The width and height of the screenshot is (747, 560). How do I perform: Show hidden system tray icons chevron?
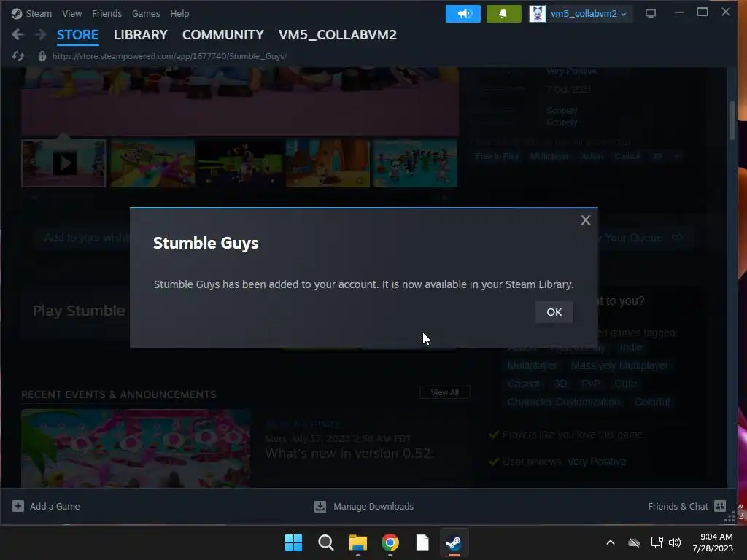tap(611, 542)
